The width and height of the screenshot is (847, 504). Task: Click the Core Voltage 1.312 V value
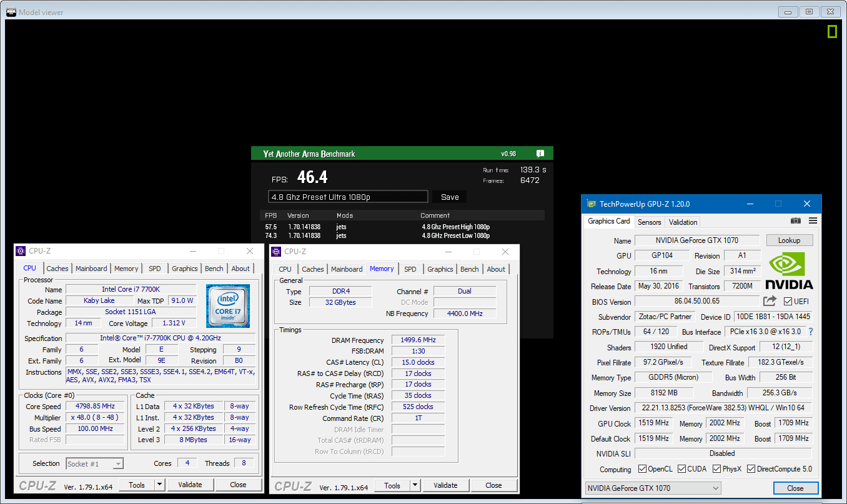click(173, 324)
